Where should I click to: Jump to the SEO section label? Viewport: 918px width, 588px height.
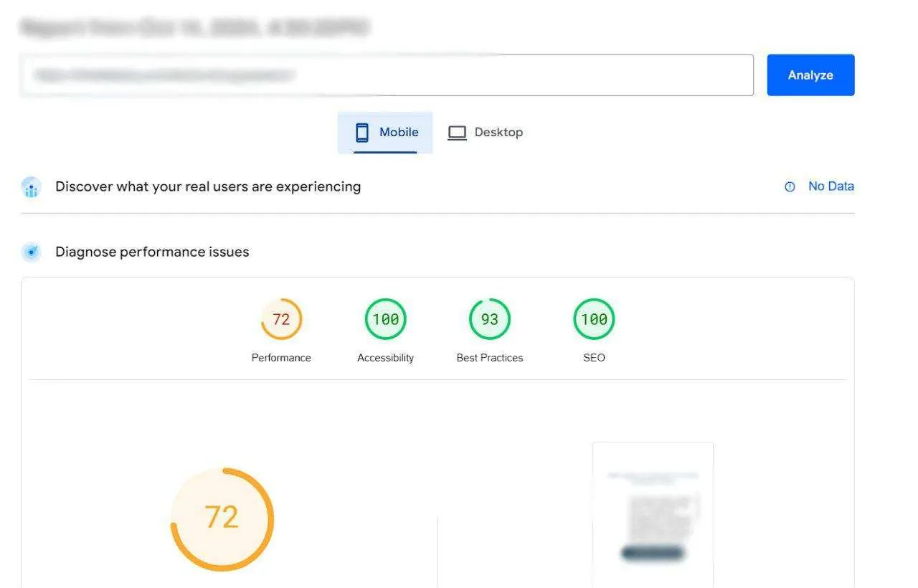point(593,357)
